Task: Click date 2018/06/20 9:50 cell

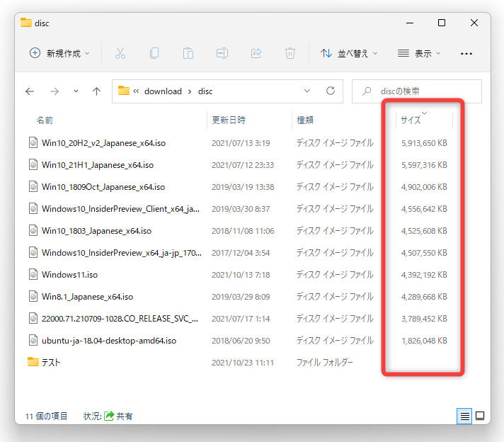Action: (241, 341)
